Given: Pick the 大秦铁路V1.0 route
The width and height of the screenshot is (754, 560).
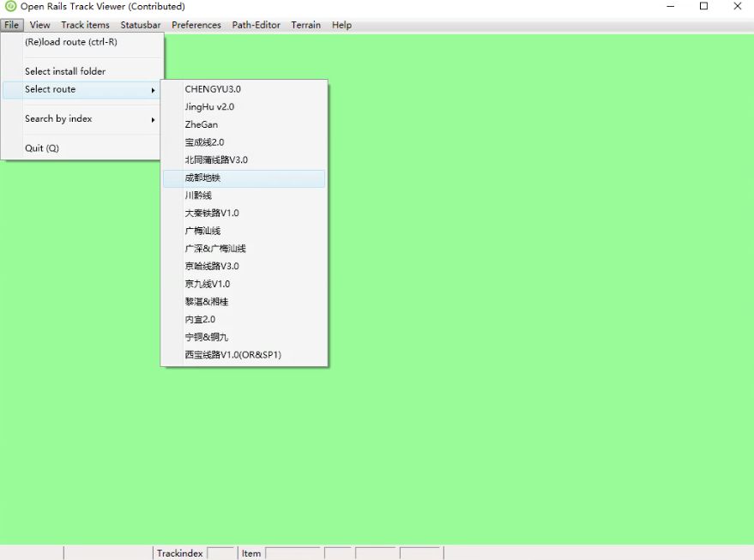Looking at the screenshot, I should click(x=212, y=213).
